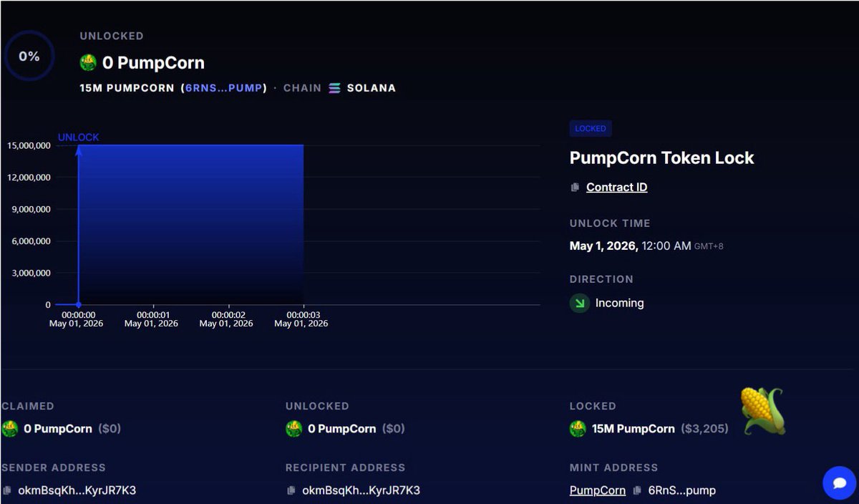Copy the Contract ID using its copy icon
Viewport: 859px width, 504px height.
574,187
